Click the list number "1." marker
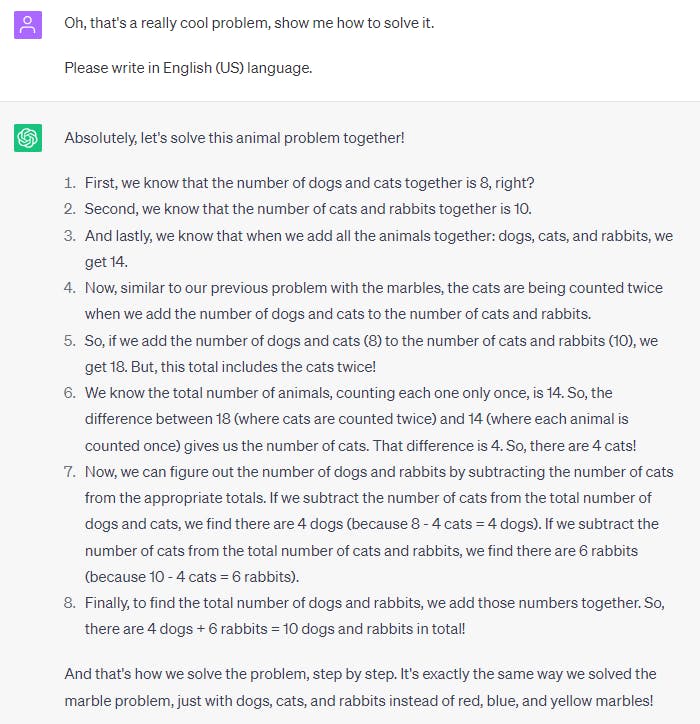The width and height of the screenshot is (700, 724). pyautogui.click(x=70, y=183)
